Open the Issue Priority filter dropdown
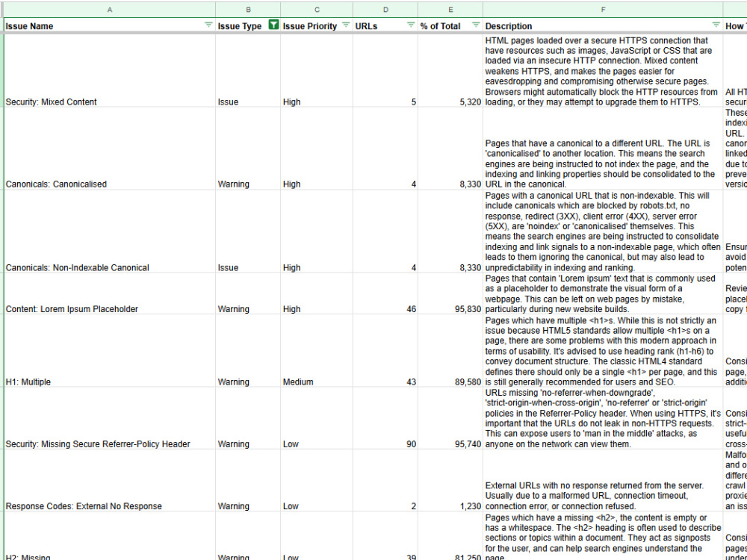 point(346,25)
